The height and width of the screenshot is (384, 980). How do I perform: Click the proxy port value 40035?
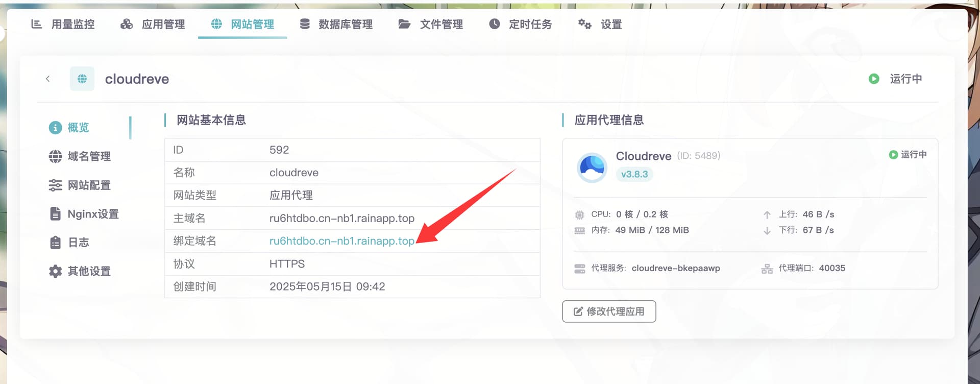pos(832,268)
